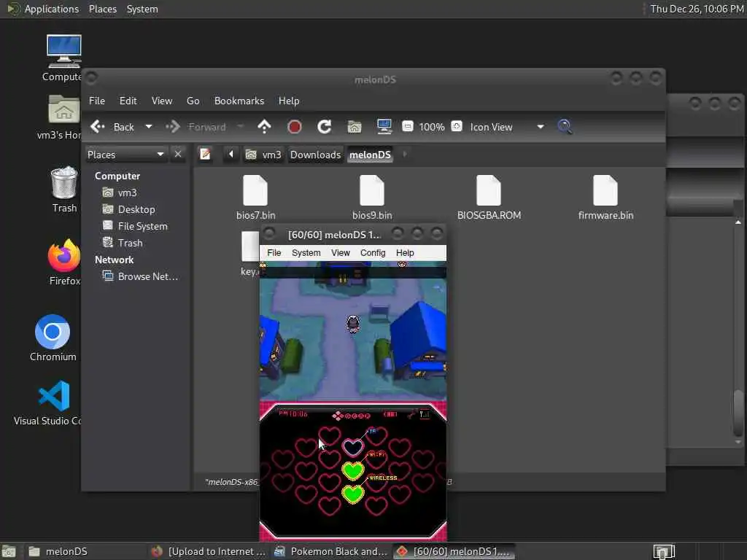Zoom in with the plus icon
This screenshot has width=747, height=560.
pos(457,127)
